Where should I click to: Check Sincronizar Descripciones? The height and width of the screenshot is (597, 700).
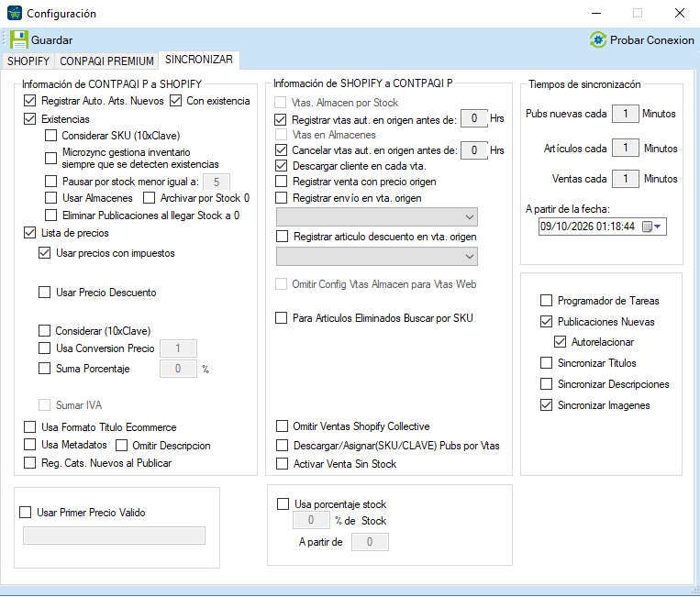547,383
